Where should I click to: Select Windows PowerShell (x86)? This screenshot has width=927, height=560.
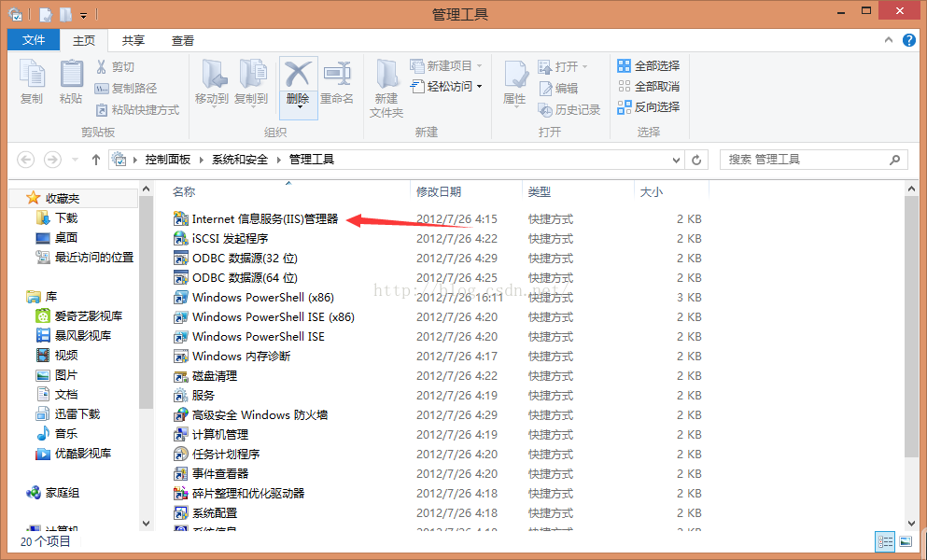point(254,297)
